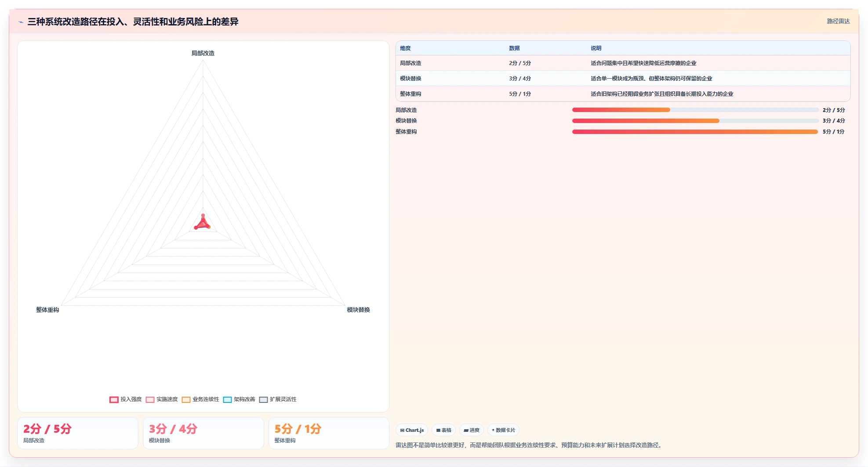Image resolution: width=868 pixels, height=467 pixels.
Task: Click the 进度 tag chip
Action: tap(472, 430)
